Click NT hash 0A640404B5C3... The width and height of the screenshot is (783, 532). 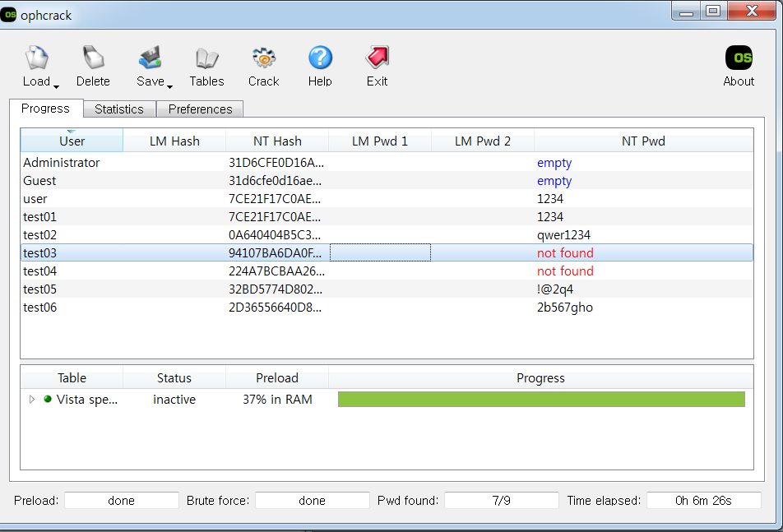(x=275, y=234)
